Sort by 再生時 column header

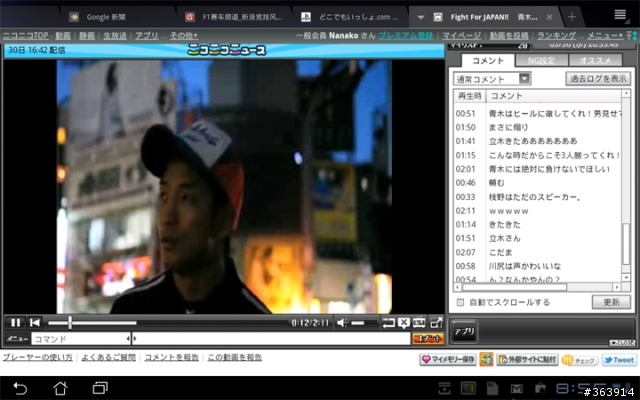click(x=469, y=96)
